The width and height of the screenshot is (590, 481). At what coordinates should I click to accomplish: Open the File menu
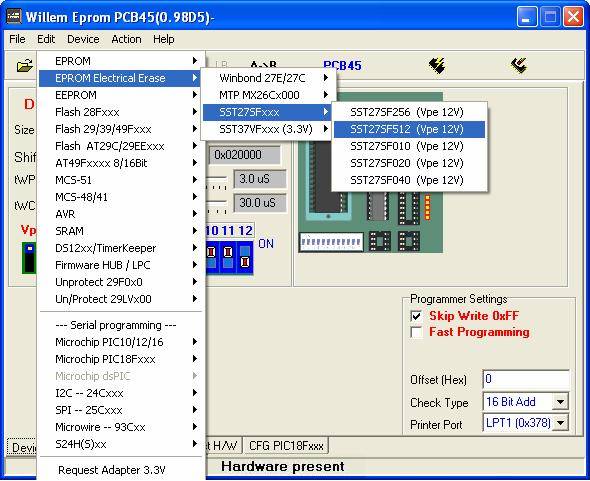17,39
